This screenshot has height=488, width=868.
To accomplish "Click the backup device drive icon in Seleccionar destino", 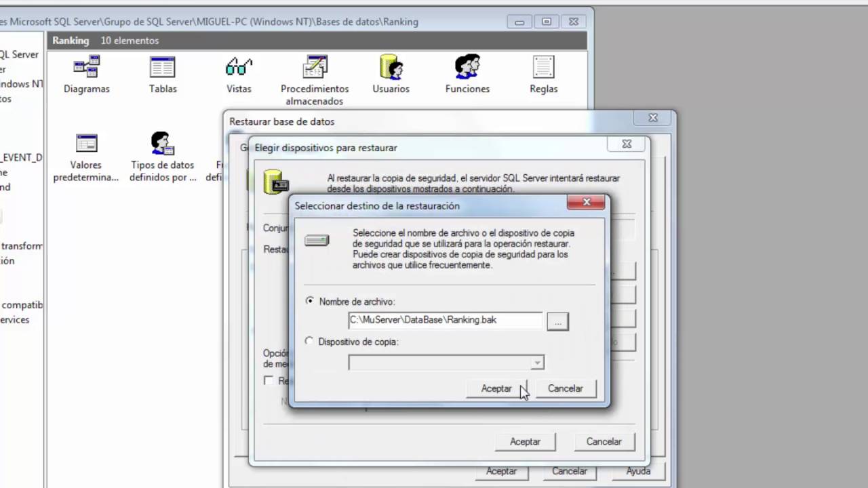I will (317, 240).
